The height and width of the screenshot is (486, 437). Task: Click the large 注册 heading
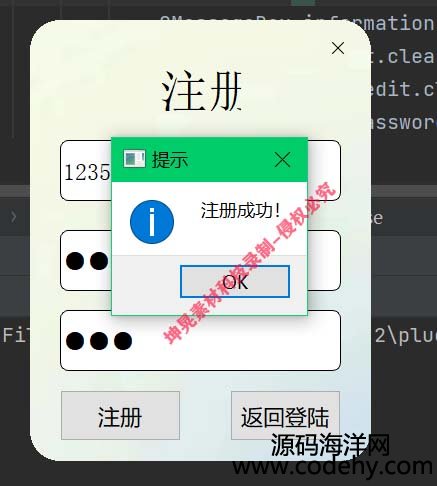tap(202, 91)
